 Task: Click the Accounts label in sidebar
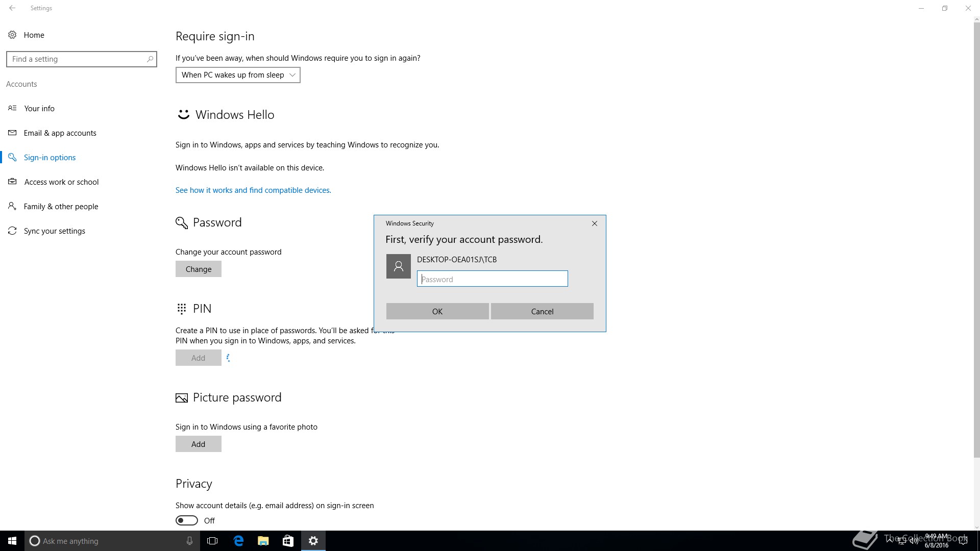coord(21,84)
